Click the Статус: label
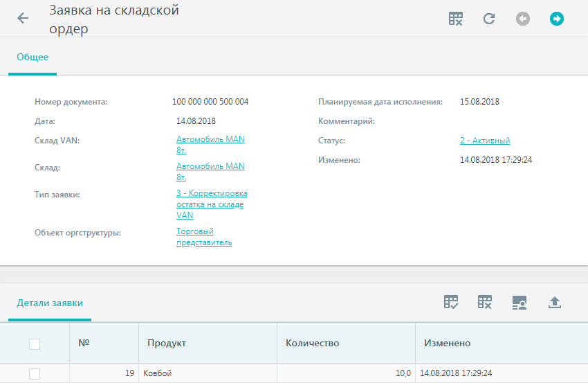This screenshot has width=588, height=383. click(332, 141)
